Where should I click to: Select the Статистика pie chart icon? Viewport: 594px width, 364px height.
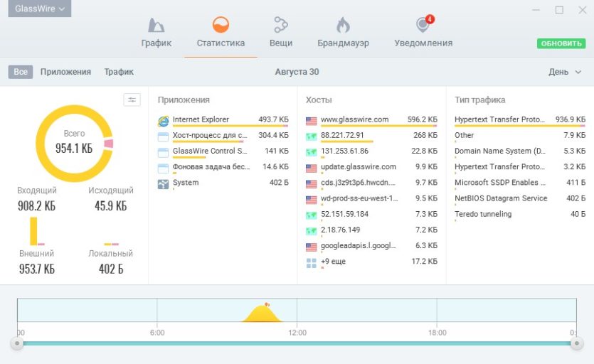coord(221,25)
